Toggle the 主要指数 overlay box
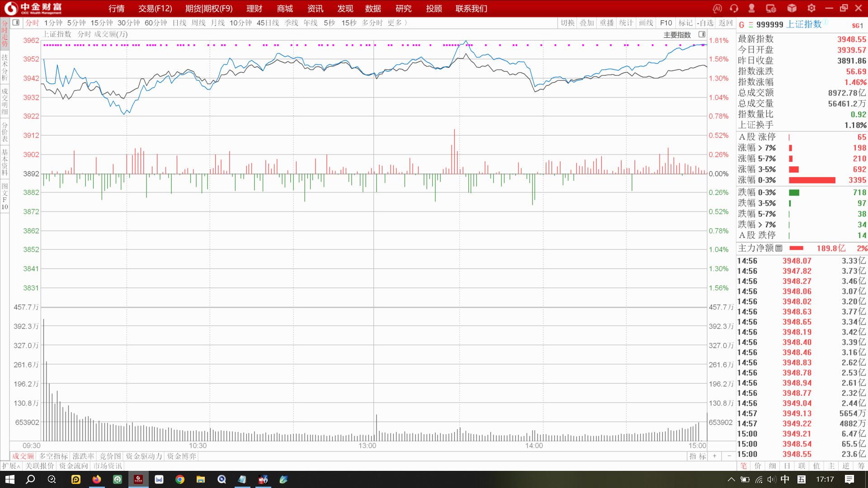Screen dimensions: 868x488 [702, 35]
